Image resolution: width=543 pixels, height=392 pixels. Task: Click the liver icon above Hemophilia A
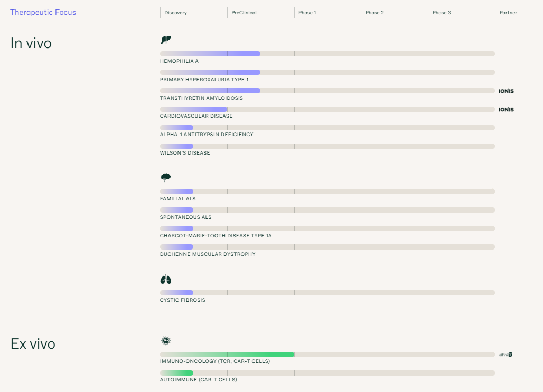pos(165,40)
